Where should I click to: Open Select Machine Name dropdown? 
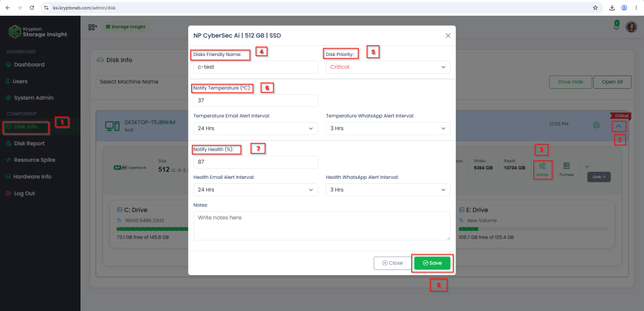click(x=142, y=82)
